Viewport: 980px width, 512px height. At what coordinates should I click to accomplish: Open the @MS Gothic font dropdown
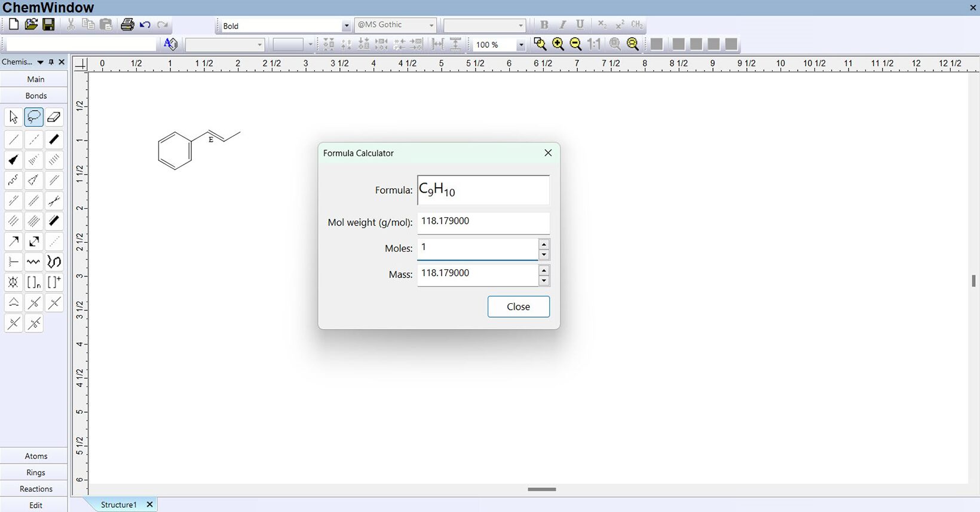tap(431, 26)
